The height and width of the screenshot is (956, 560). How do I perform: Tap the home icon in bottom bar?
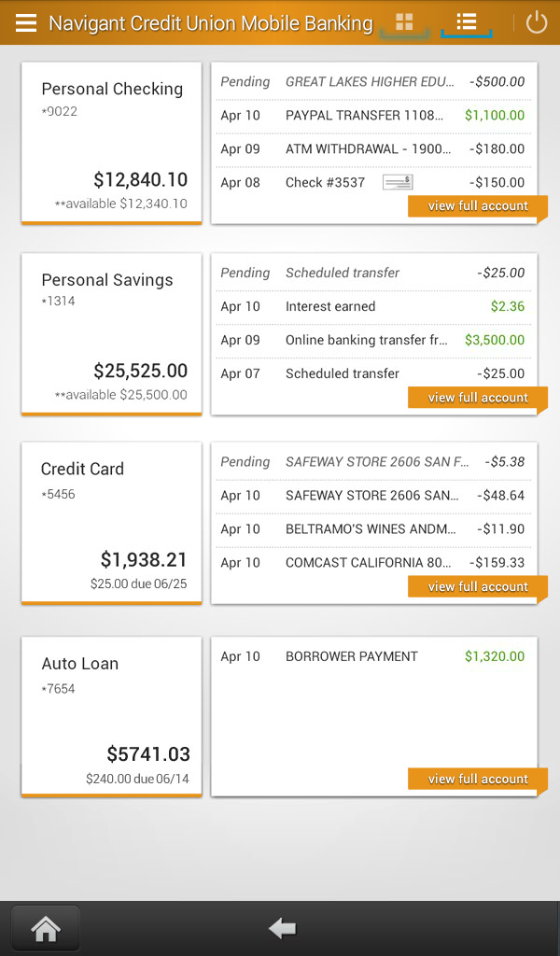[45, 927]
